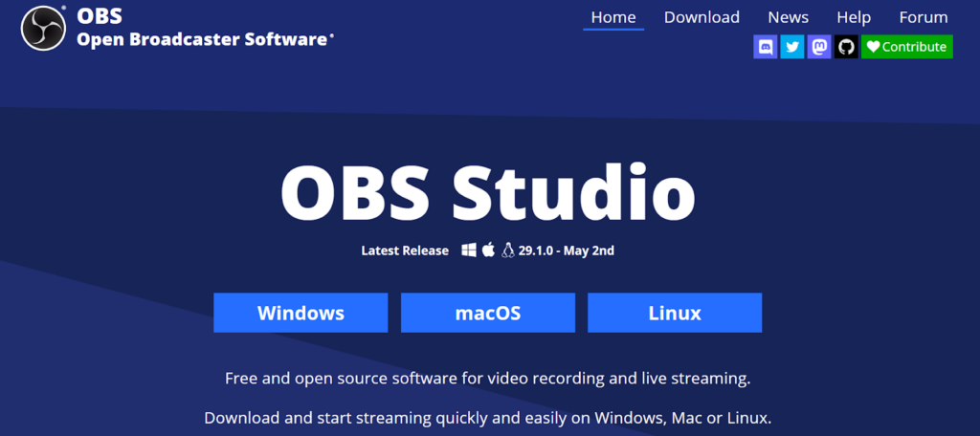Open the News navigation item
The width and height of the screenshot is (980, 436).
tap(789, 17)
